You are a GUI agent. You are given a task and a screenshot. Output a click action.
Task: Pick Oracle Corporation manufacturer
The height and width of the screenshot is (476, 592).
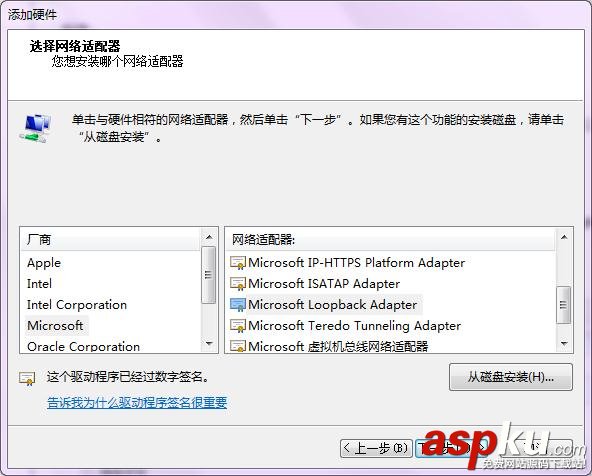[x=83, y=347]
